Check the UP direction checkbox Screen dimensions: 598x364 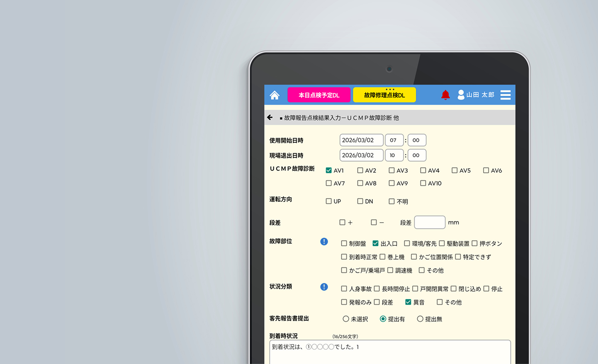click(328, 201)
